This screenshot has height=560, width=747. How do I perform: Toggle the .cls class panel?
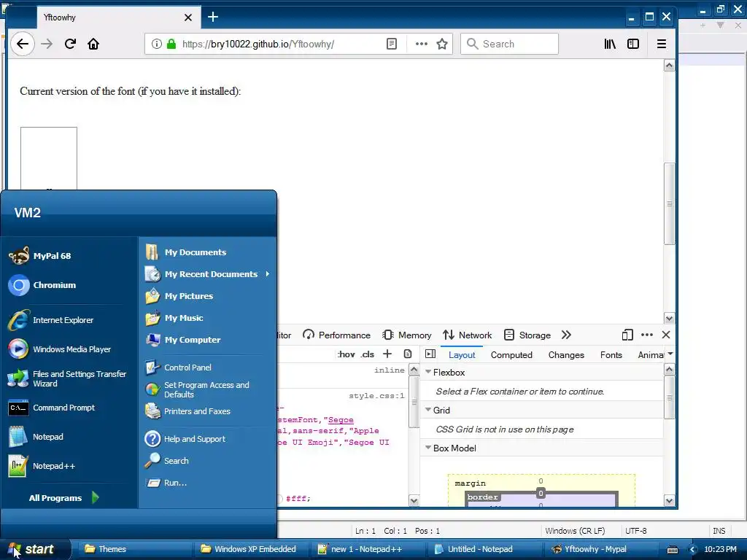(x=368, y=354)
